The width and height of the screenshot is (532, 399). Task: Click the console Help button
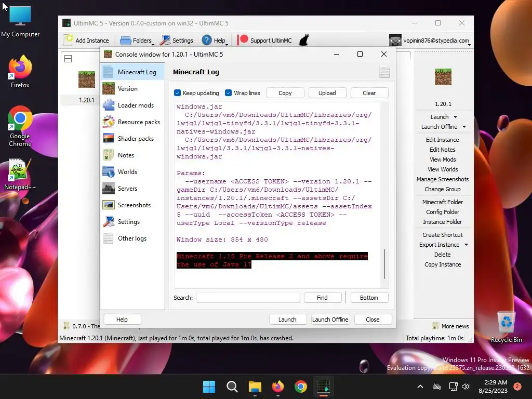point(122,320)
